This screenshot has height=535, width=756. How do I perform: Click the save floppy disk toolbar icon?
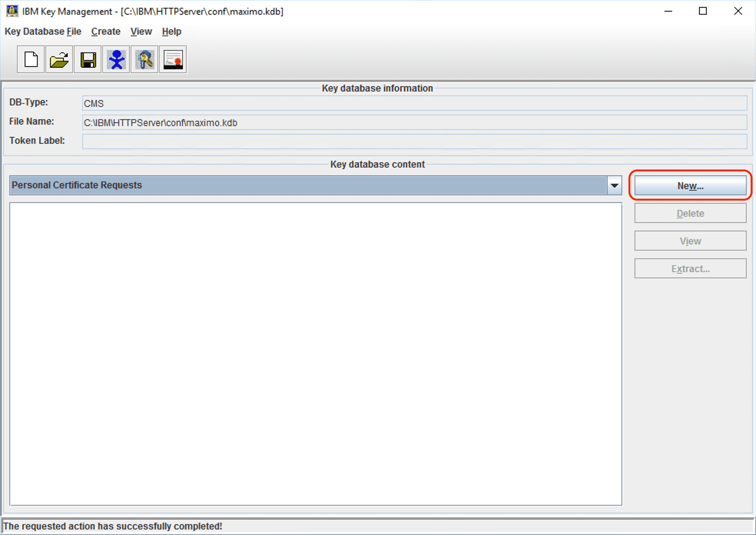coord(88,60)
